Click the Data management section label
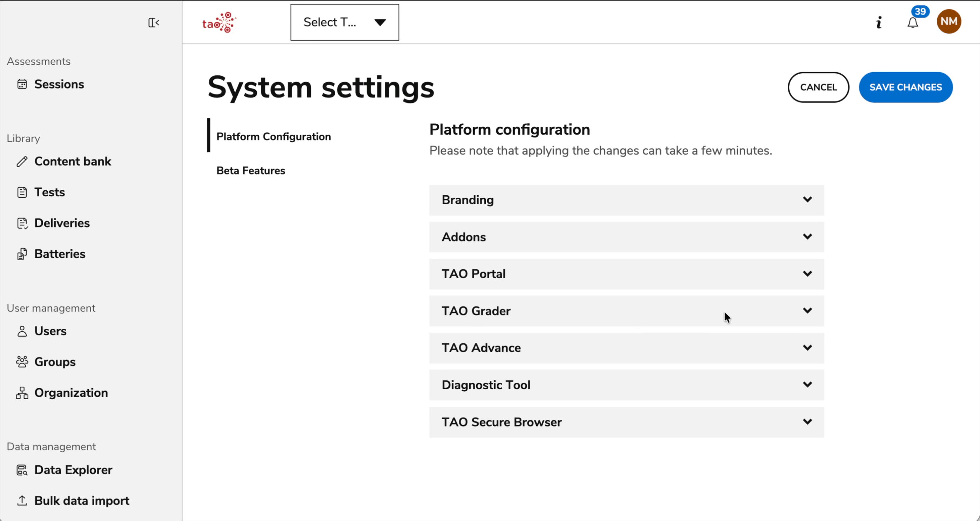980x521 pixels. tap(51, 447)
